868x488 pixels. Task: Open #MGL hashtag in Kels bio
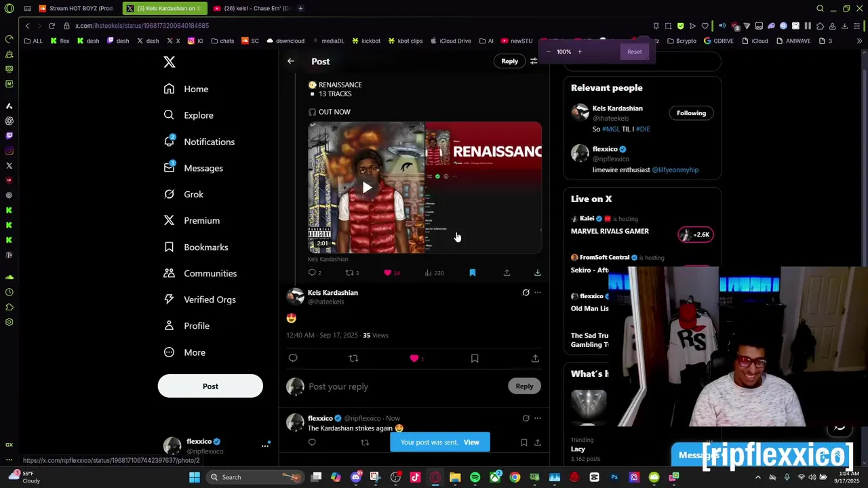click(611, 129)
